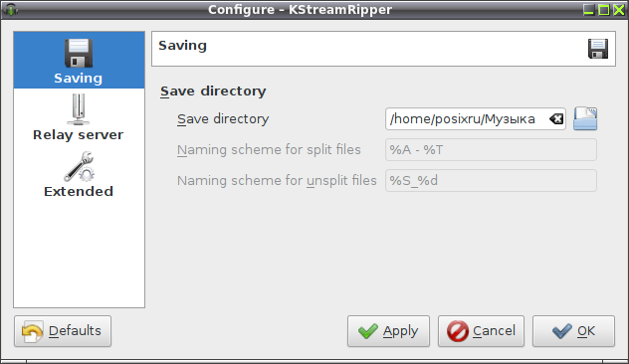This screenshot has height=364, width=629.
Task: Click the 'Save directory' field label
Action: click(x=223, y=119)
